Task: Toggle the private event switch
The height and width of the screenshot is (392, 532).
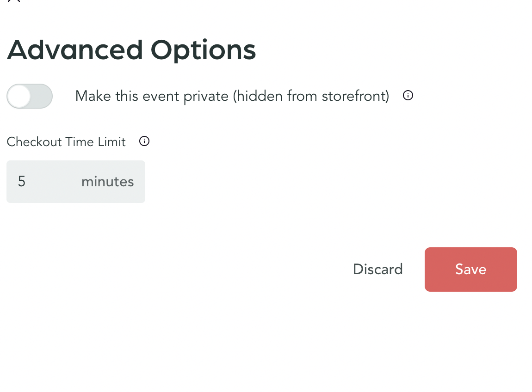Action: coord(30,96)
